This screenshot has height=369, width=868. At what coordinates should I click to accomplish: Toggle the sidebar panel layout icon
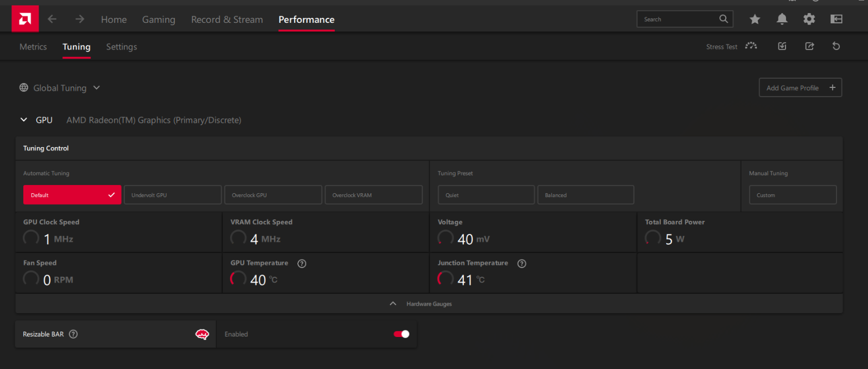point(837,19)
